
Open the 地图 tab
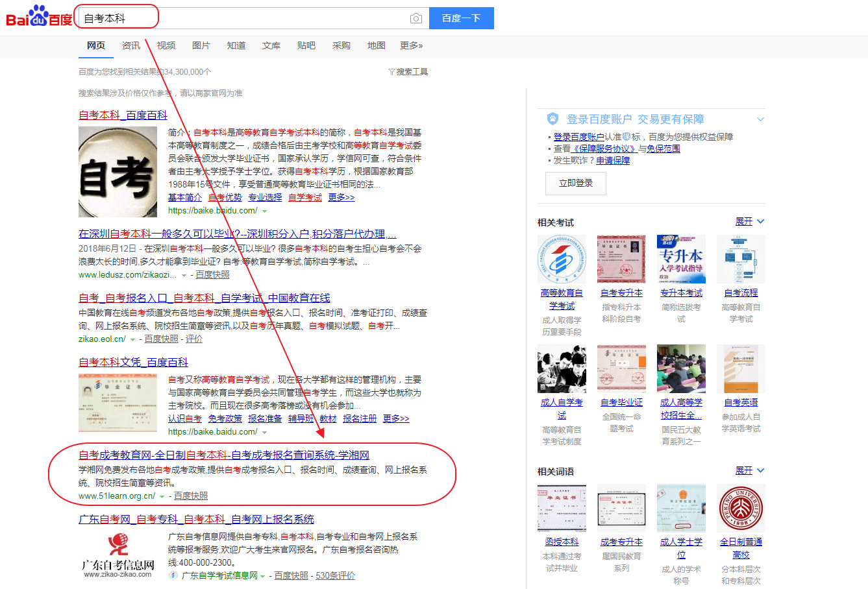click(377, 45)
